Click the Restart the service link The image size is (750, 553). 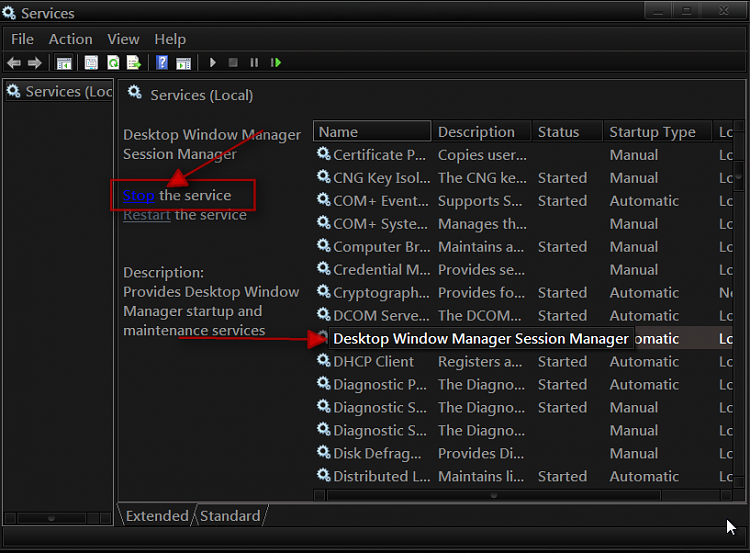tap(146, 215)
